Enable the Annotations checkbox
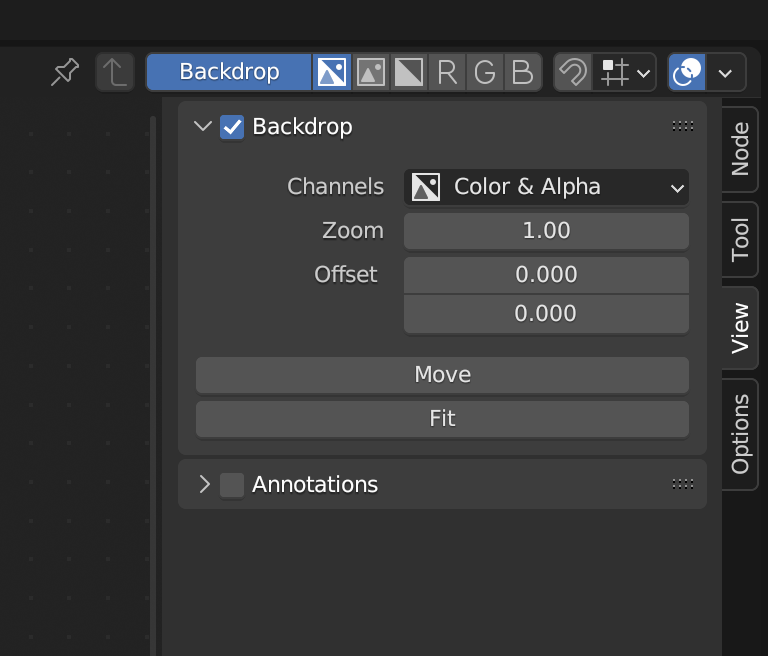The height and width of the screenshot is (656, 768). click(232, 485)
